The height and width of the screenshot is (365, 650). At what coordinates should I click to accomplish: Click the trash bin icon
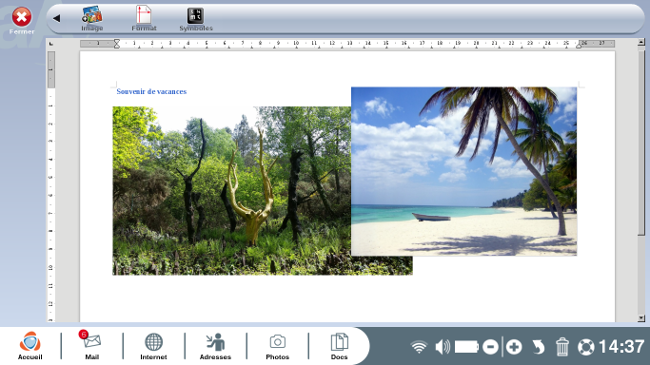(562, 347)
